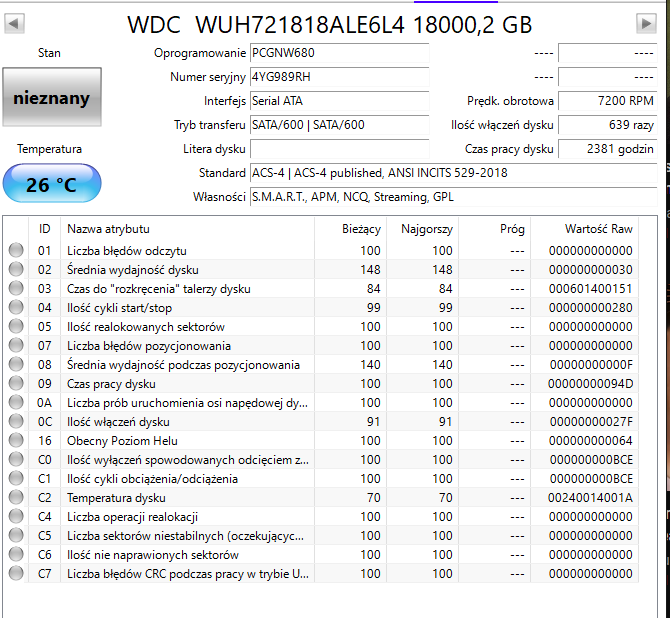
Task: Select row 'Ilość realokowanych sektorów'
Action: (x=323, y=327)
